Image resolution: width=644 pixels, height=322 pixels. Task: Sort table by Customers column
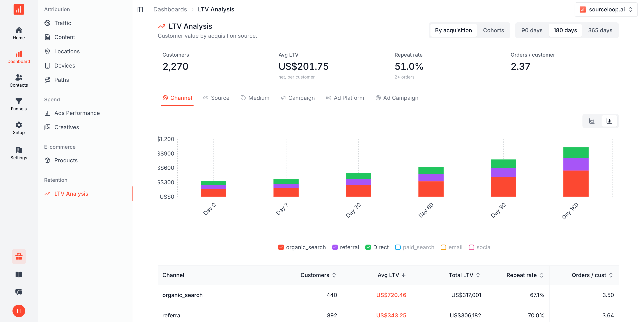tap(318, 275)
